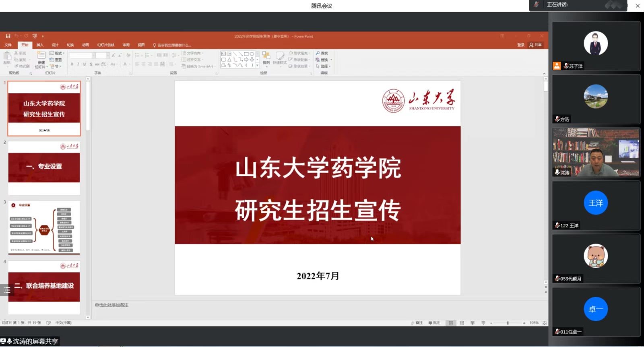Open the Design ribbon tab

pos(55,45)
